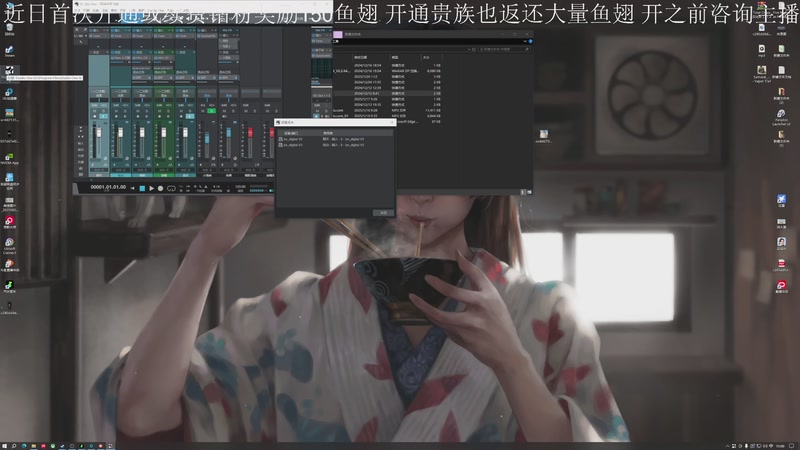
Task: Open the blue Help icon in File Explorer
Action: 530,41
